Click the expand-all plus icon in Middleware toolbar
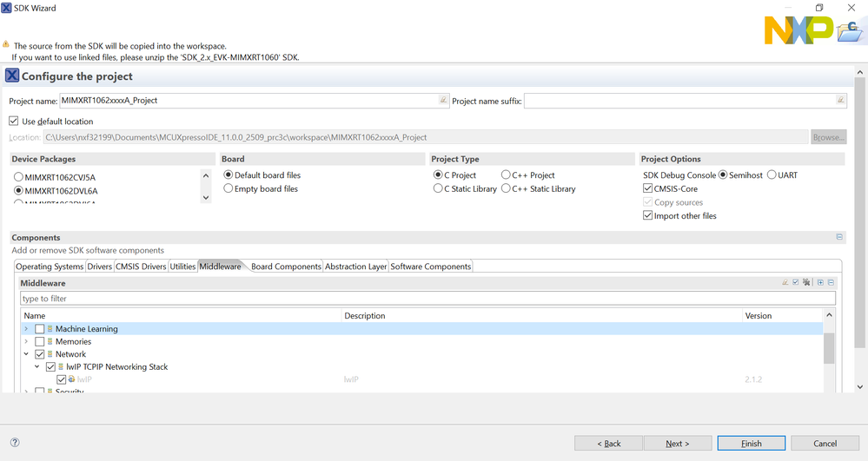The image size is (868, 461). point(820,282)
